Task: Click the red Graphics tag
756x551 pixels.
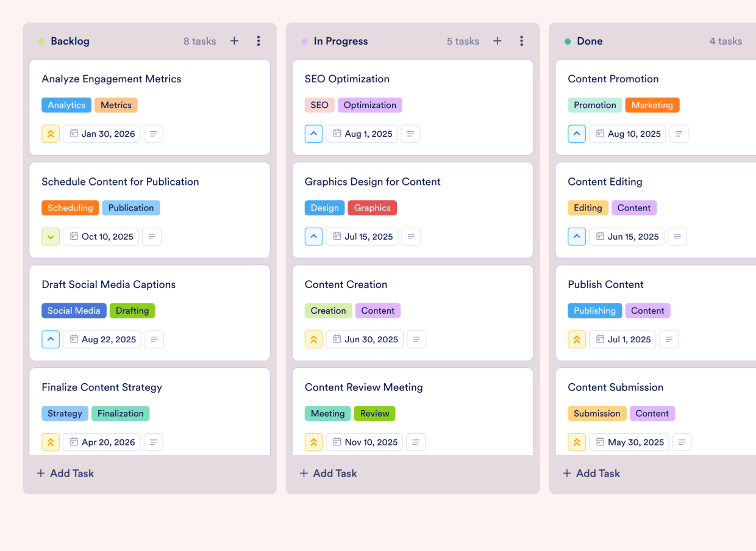Action: point(372,207)
